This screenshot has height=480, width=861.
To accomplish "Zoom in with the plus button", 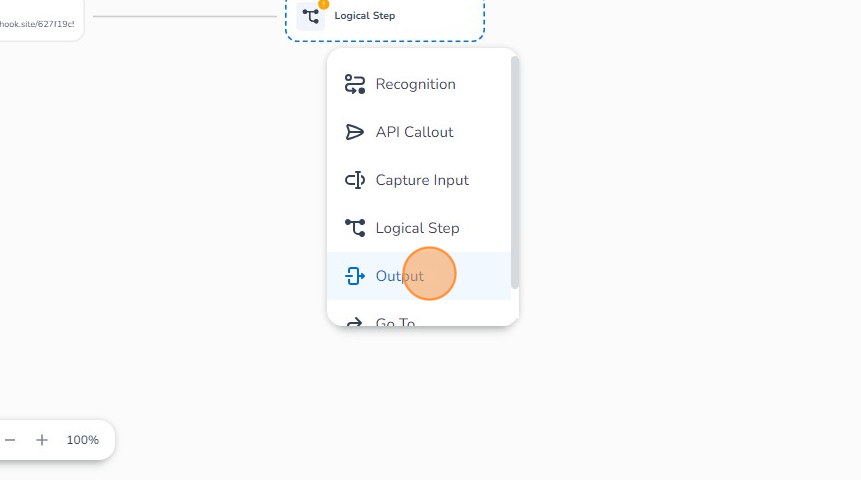I will [x=42, y=440].
